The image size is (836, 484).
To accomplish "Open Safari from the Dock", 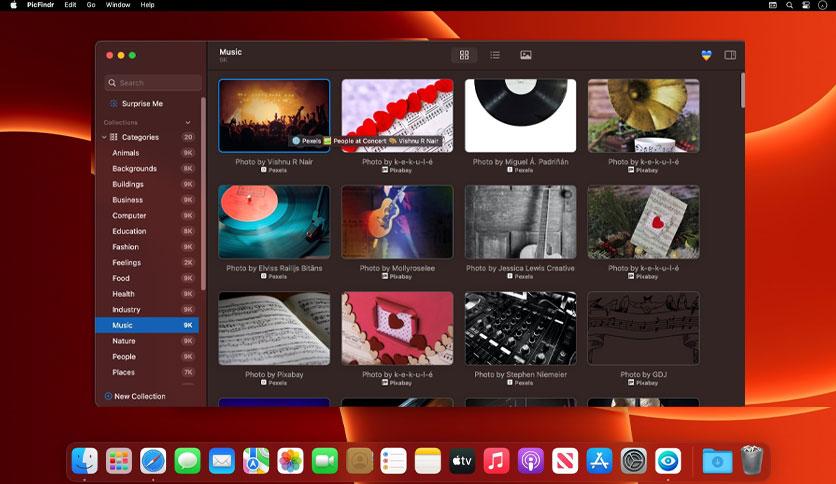I will 153,461.
